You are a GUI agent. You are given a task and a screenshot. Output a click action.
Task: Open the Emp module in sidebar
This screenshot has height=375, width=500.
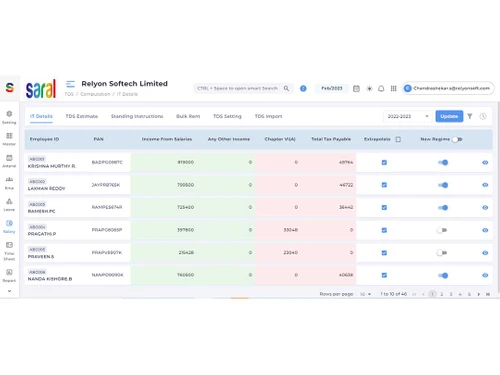click(9, 183)
